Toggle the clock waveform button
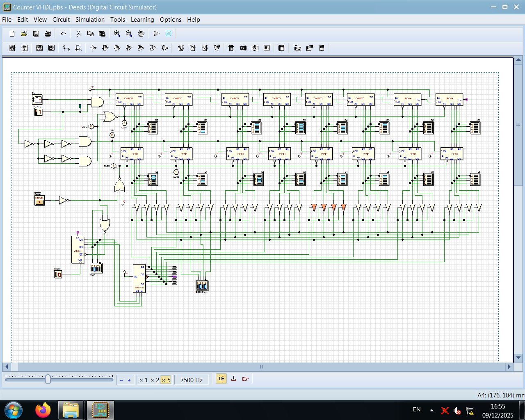Screen dimensions: 525x420 point(221,379)
